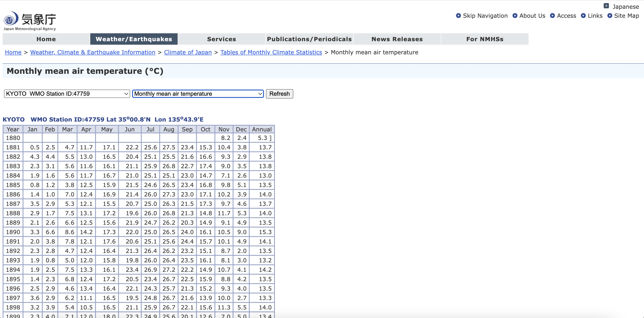The width and height of the screenshot is (644, 318).
Task: Click the Year column header
Action: (13, 129)
